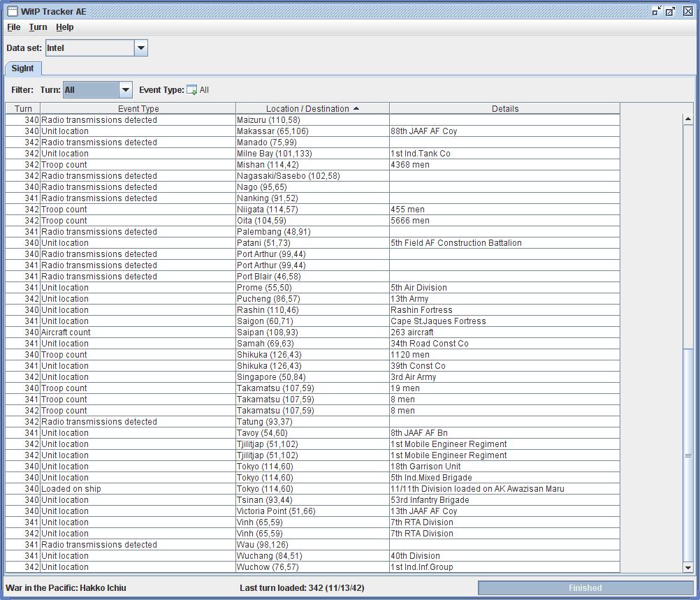Open the Event Type filter icon
The width and height of the screenshot is (700, 600).
click(191, 89)
